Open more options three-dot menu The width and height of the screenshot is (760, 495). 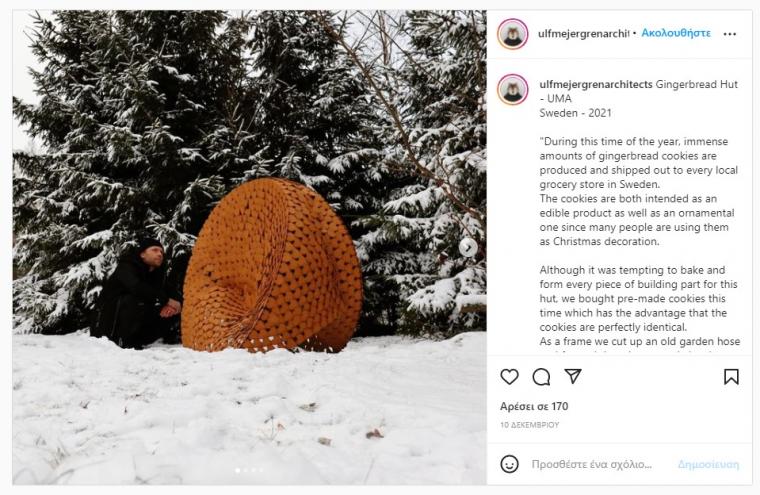click(729, 34)
